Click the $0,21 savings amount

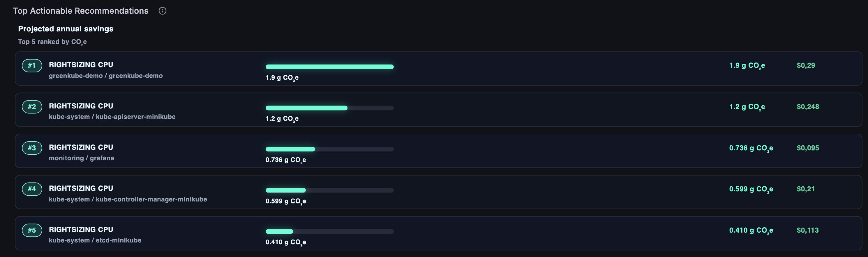[806, 189]
